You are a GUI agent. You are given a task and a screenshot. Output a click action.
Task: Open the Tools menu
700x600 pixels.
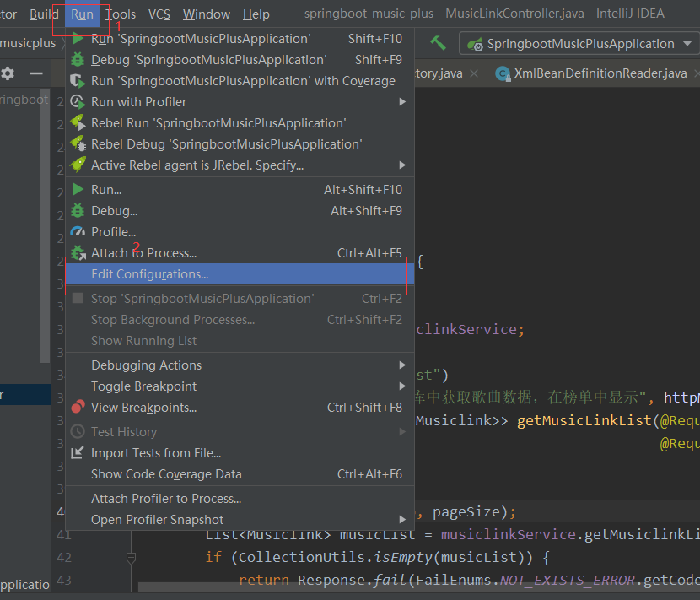click(x=121, y=14)
